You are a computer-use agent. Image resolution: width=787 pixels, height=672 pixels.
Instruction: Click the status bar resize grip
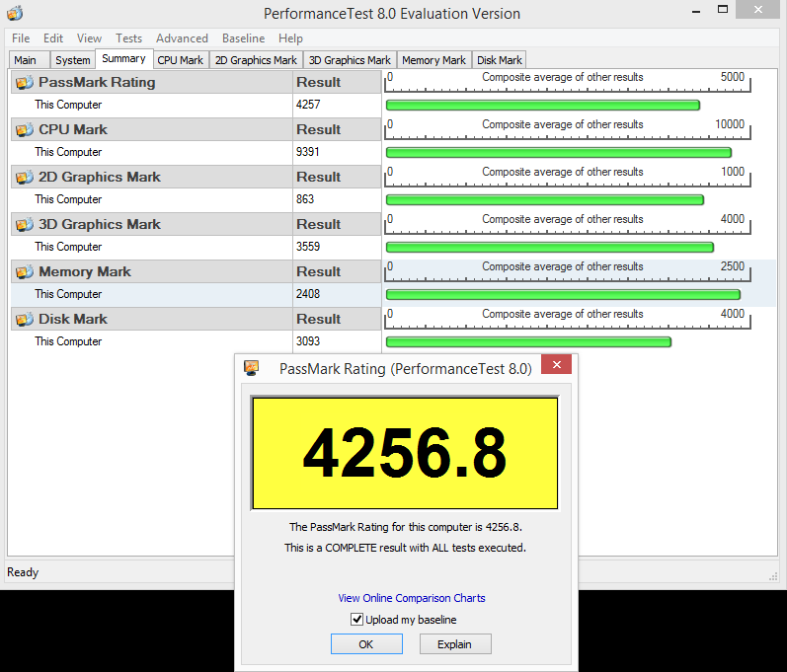pos(773,576)
